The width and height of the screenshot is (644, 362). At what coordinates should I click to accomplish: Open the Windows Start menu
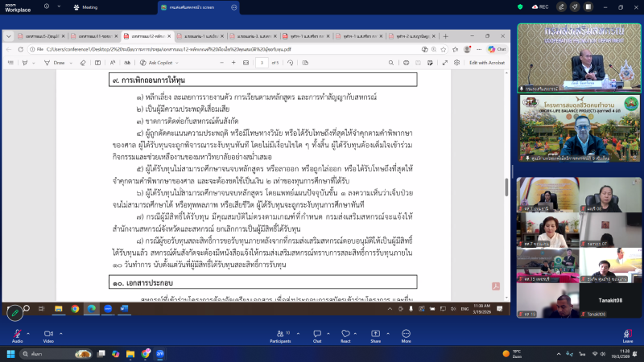click(x=11, y=354)
